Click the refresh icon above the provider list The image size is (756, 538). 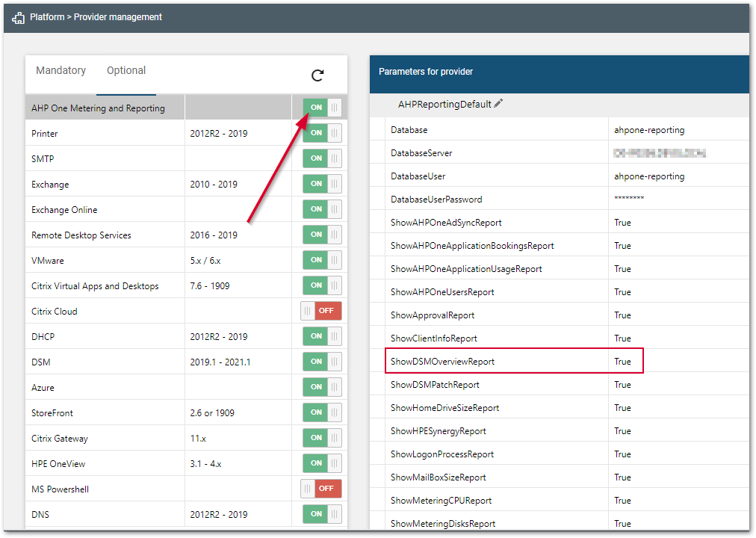coord(317,75)
